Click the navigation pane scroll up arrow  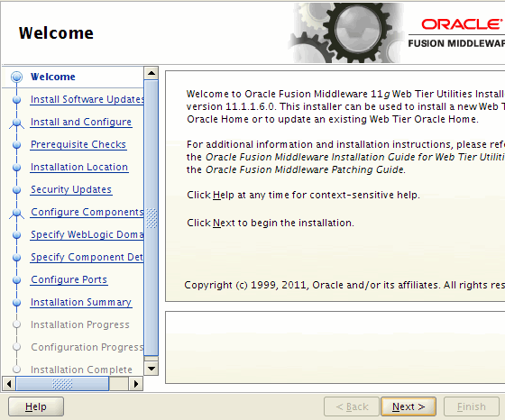point(151,73)
